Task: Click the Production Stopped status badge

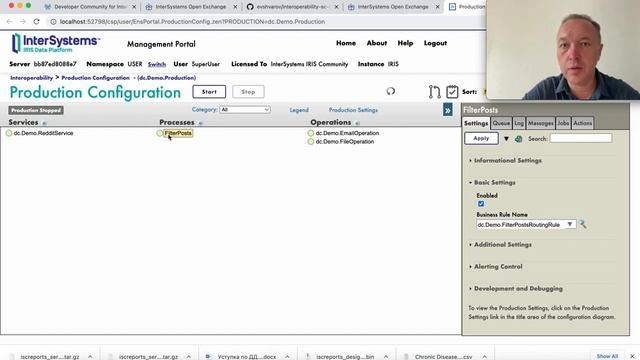Action: click(x=36, y=110)
